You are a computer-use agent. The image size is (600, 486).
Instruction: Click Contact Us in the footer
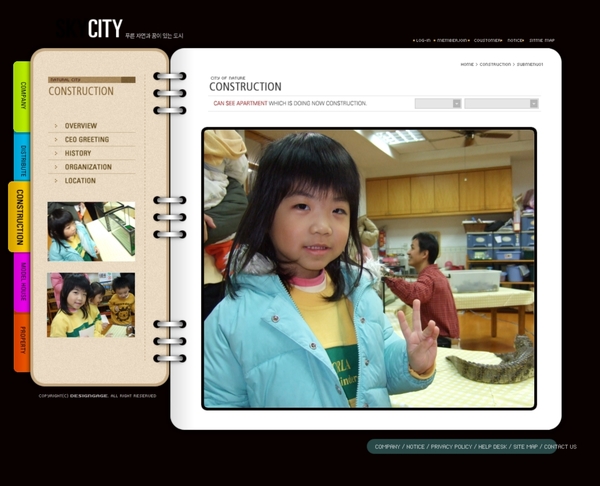(560, 447)
